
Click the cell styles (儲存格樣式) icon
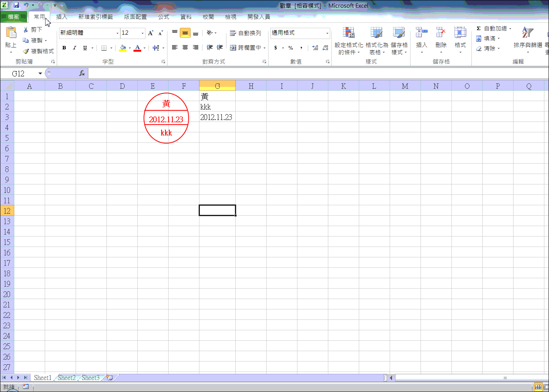[399, 32]
